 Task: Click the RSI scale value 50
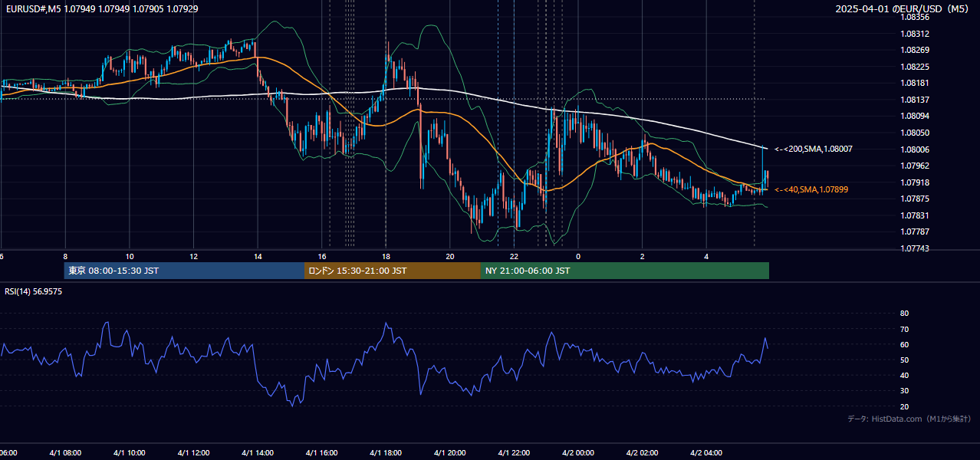pos(904,360)
